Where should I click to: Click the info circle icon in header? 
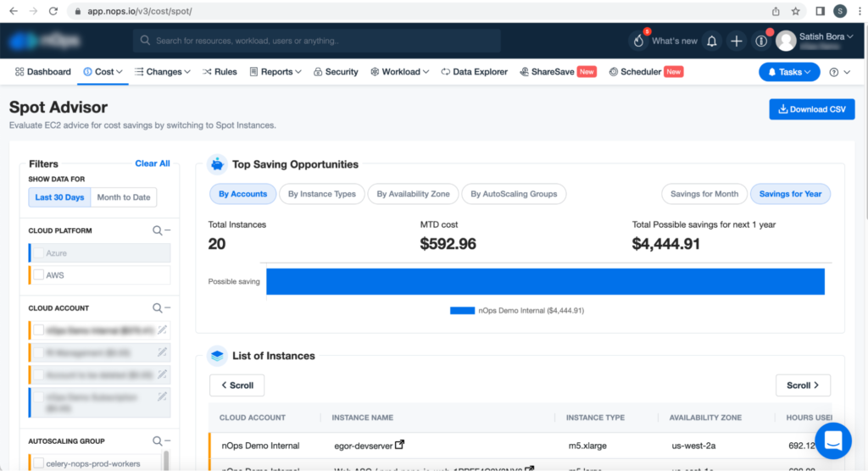(761, 41)
